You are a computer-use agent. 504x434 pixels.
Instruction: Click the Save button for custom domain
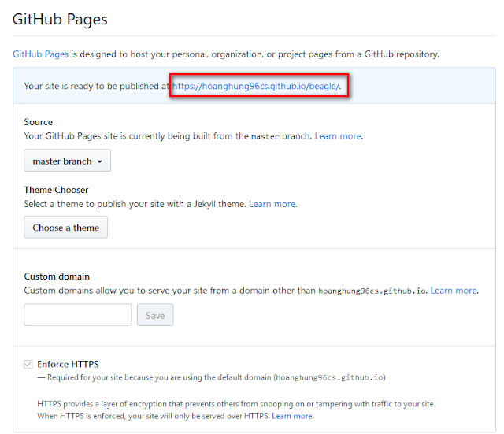155,315
